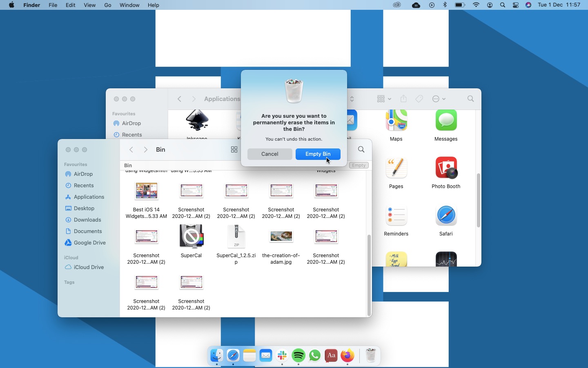The height and width of the screenshot is (368, 588).
Task: Select the Inkscape app icon
Action: coord(197,120)
